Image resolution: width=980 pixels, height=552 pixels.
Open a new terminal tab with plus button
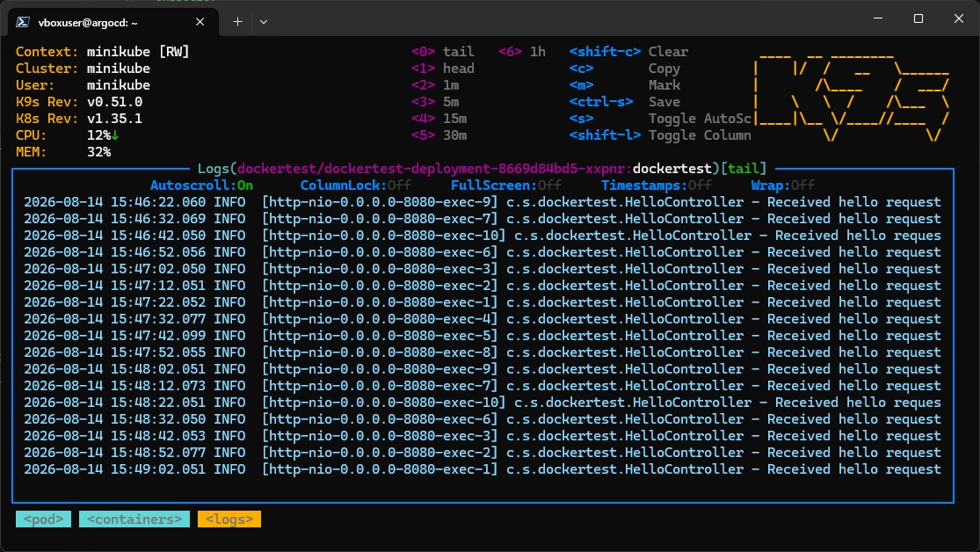pos(237,22)
